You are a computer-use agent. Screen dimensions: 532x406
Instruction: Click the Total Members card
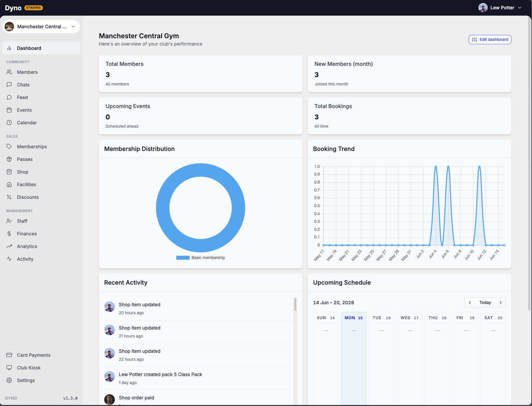tap(201, 74)
